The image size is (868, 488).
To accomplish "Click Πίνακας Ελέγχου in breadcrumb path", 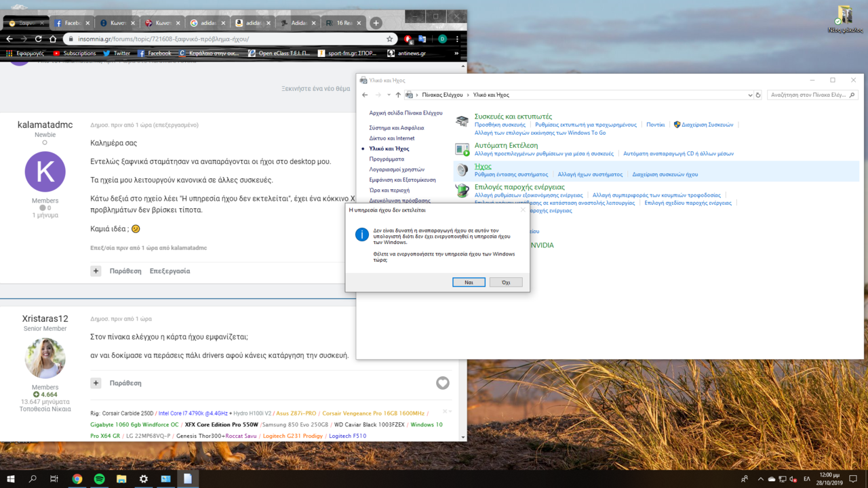I will point(442,95).
